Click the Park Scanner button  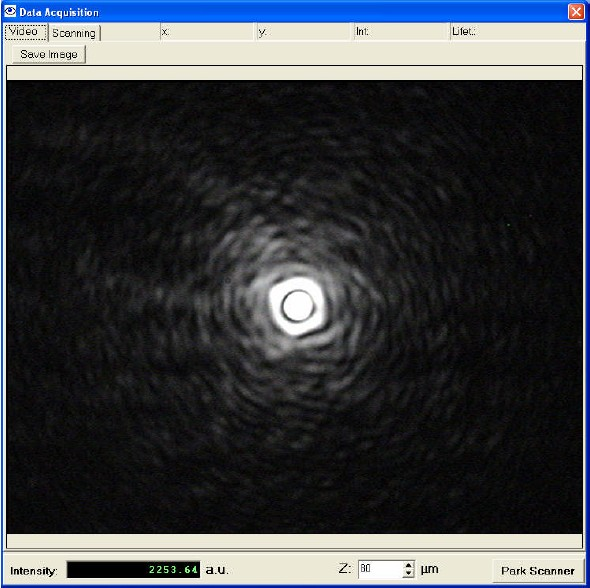(538, 571)
